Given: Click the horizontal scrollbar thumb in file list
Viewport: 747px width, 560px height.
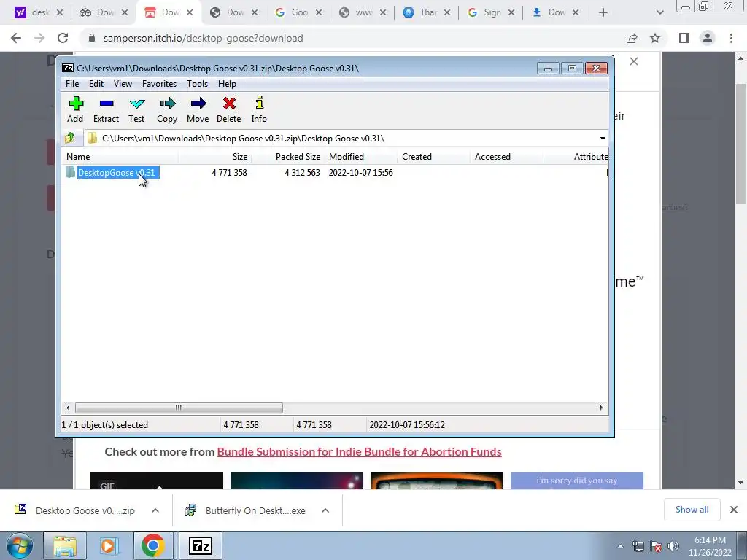Looking at the screenshot, I should (x=179, y=408).
